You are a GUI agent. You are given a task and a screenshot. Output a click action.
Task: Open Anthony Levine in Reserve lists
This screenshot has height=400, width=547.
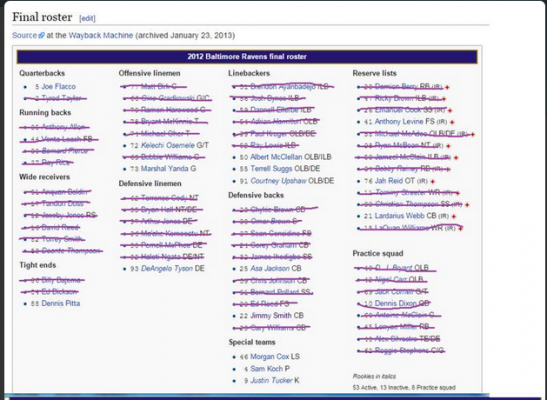pos(399,121)
